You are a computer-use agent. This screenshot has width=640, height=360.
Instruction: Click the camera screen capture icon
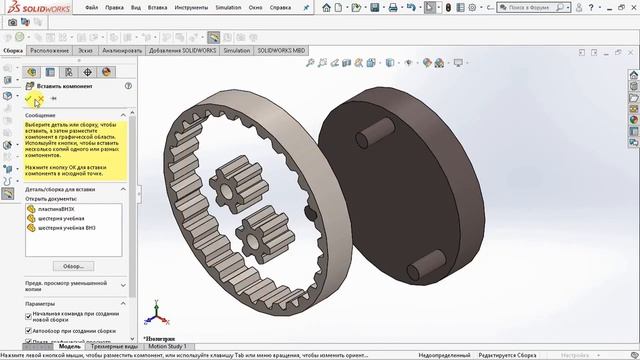coord(12,22)
